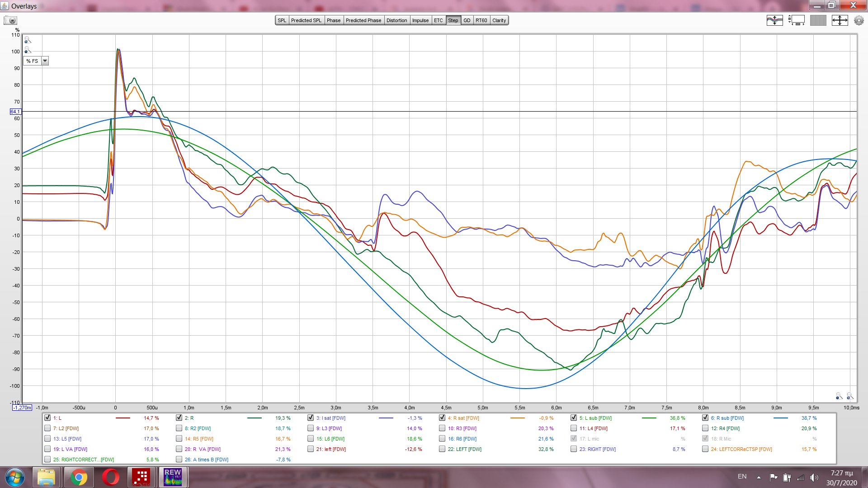Screen dimensions: 868x488
Task: Zoom in vertical axis magnifier
Action: click(28, 40)
